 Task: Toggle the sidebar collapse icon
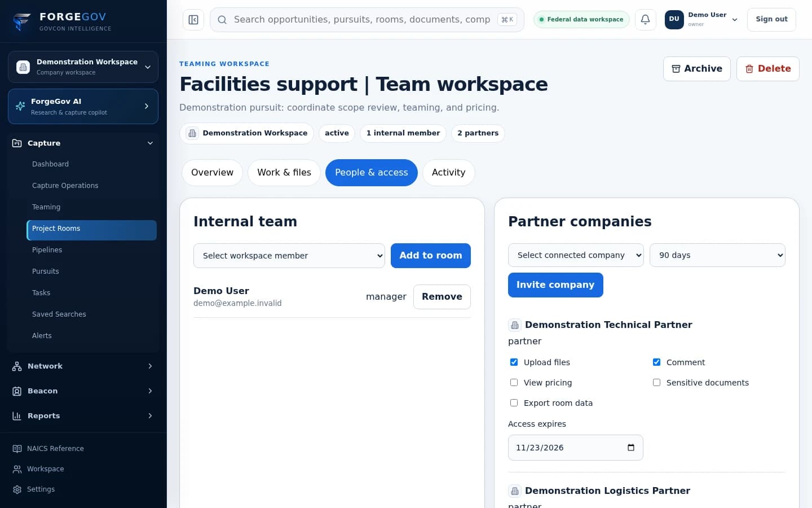[x=193, y=20]
